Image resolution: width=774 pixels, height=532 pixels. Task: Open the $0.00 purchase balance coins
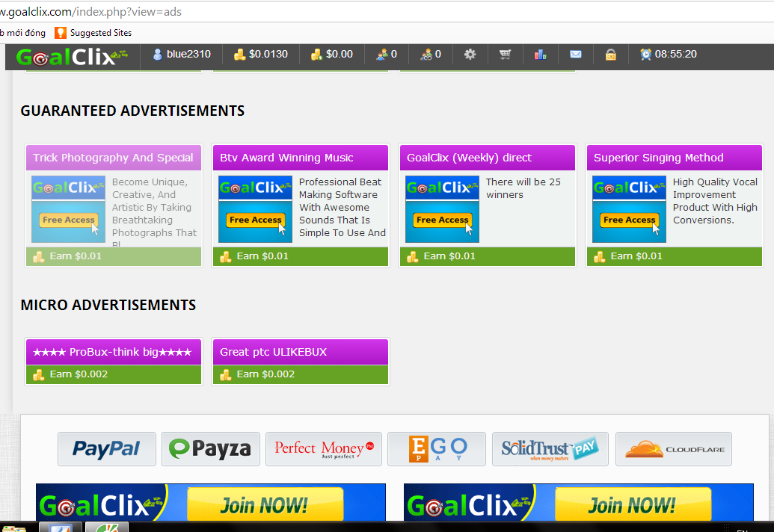tap(316, 55)
